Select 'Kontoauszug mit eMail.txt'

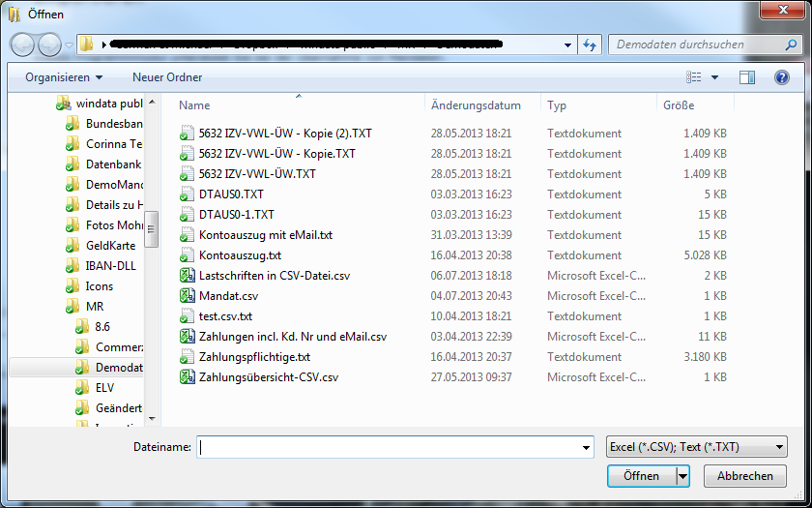coord(266,235)
